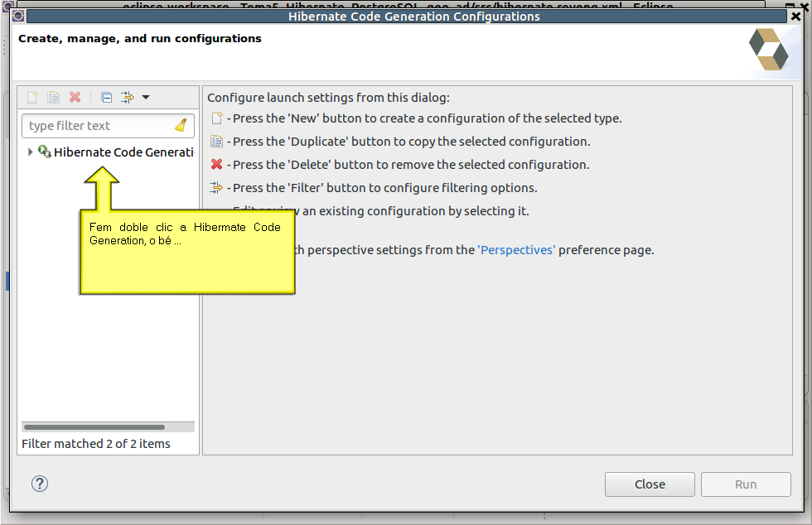Click the Duplicate configuration toolbar icon
The image size is (812, 525).
click(53, 98)
